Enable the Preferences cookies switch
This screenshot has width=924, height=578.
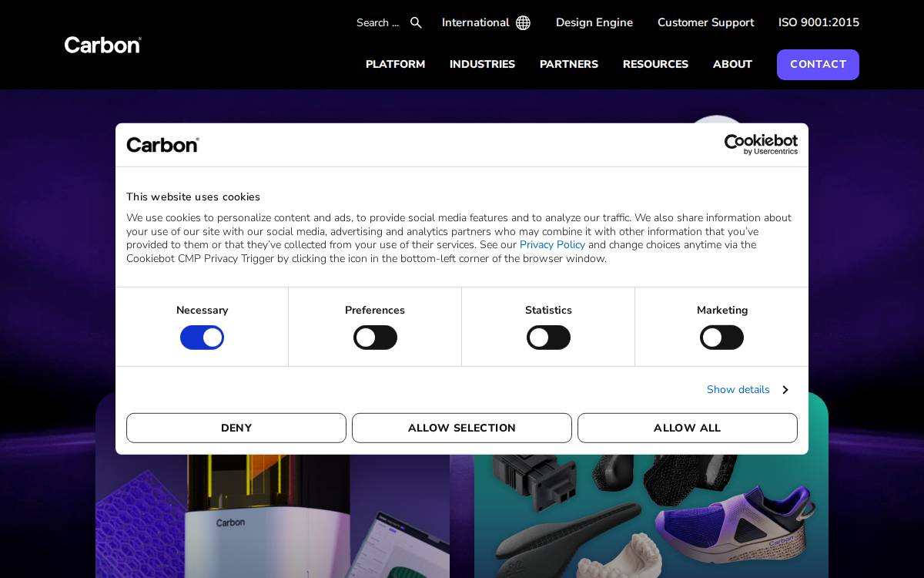pos(375,338)
